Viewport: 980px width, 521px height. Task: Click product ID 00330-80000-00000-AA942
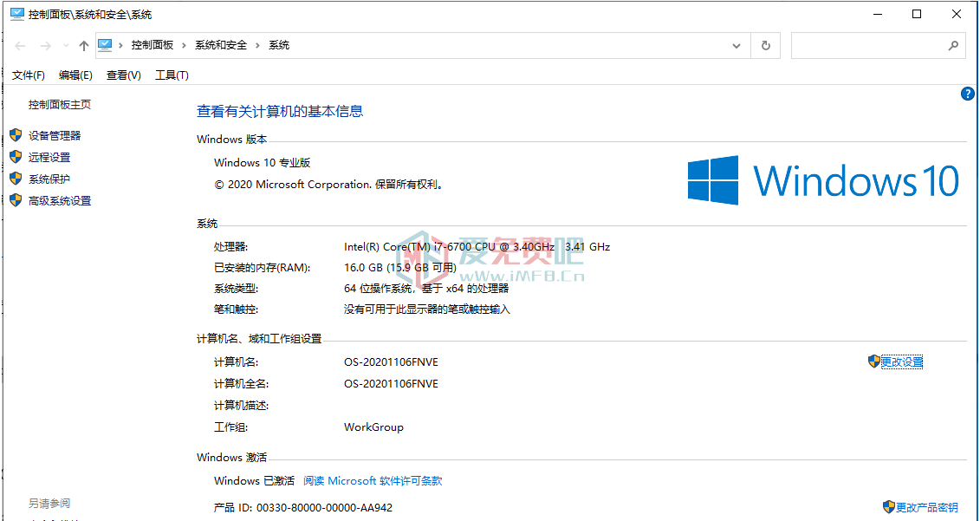pyautogui.click(x=324, y=508)
